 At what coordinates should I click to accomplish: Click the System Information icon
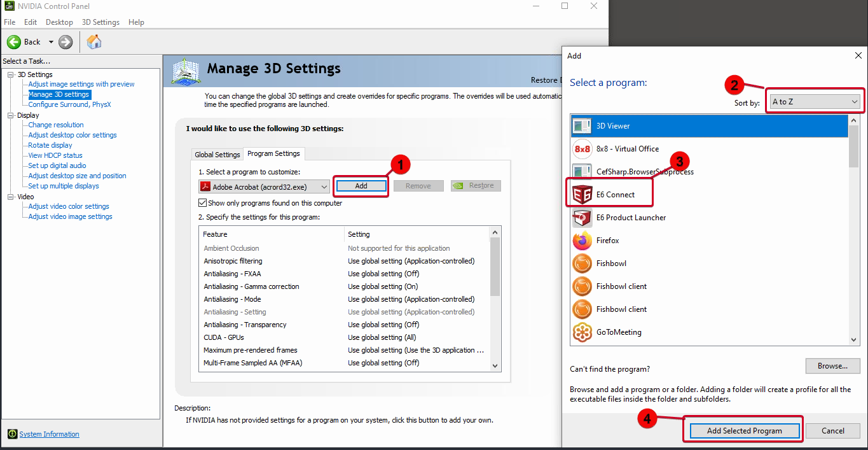12,434
